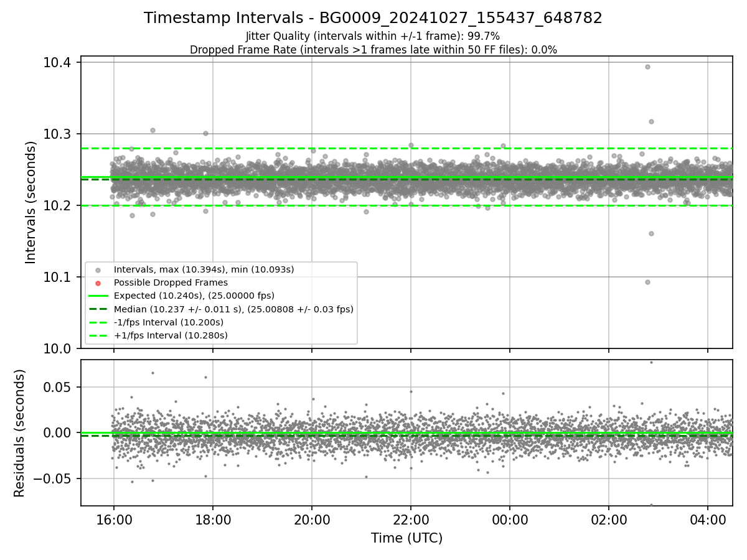Click the 'Time (UTC)' x-axis label
The height and width of the screenshot is (560, 747).
(406, 538)
